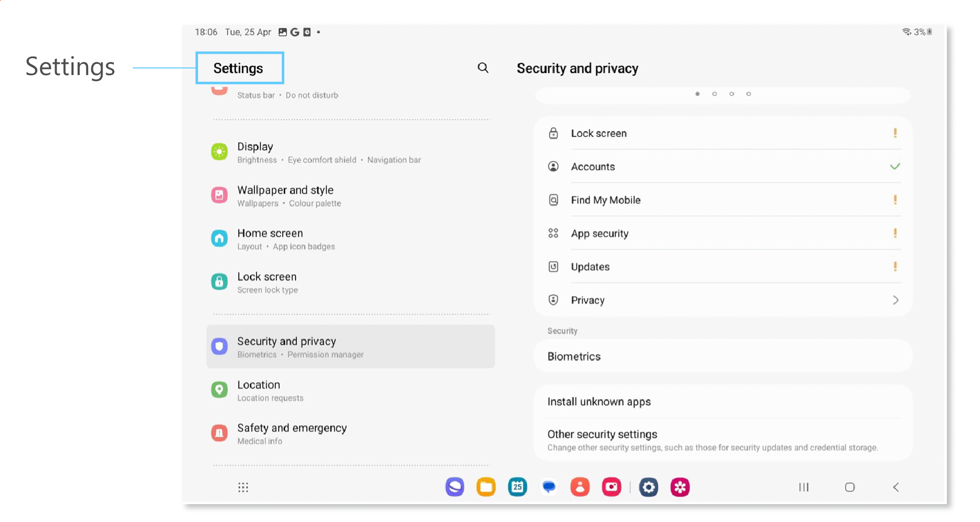Image resolution: width=980 pixels, height=522 pixels.
Task: Open the Messages chat bubble app
Action: pos(549,487)
